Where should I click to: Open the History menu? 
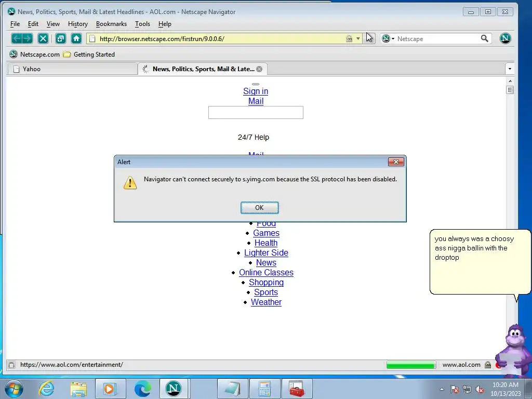[x=78, y=24]
